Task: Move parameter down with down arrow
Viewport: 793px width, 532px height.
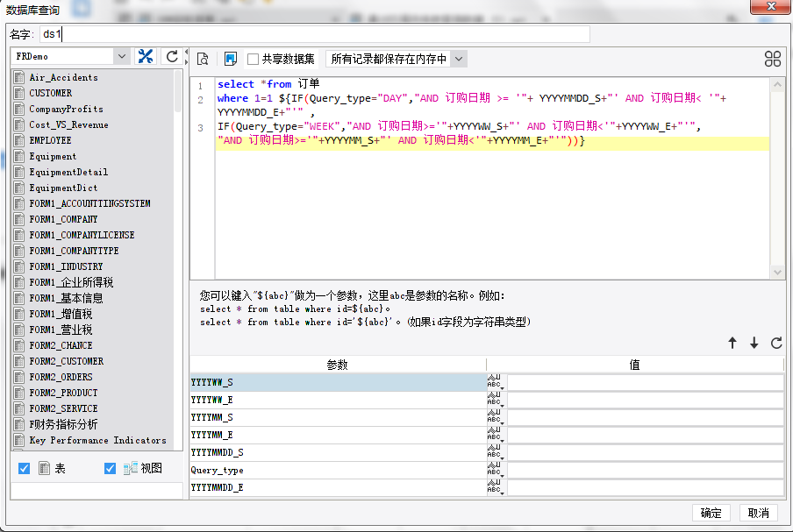Action: (x=754, y=343)
